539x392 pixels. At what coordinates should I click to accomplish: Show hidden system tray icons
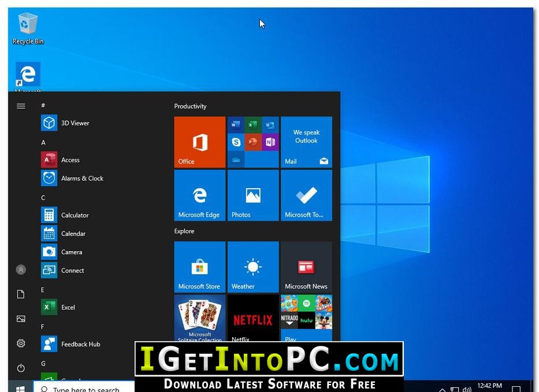point(443,390)
